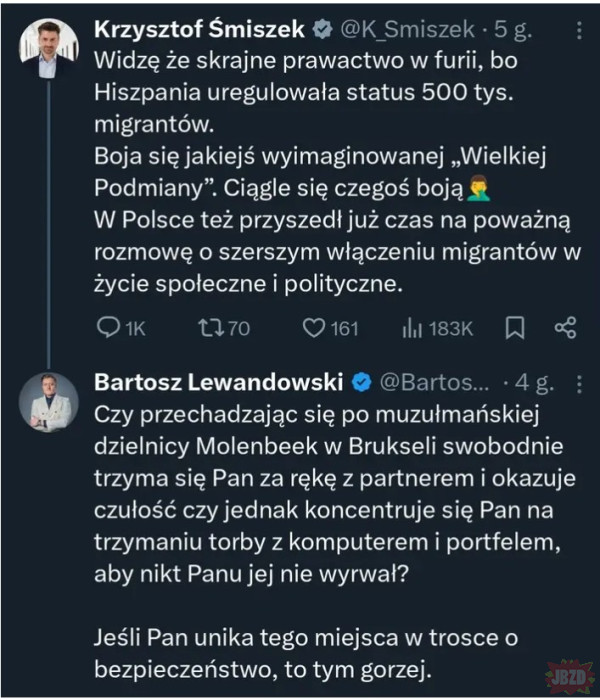Open more options on Lewandowski's reply
Viewport: 600px width, 700px height.
pos(579,383)
